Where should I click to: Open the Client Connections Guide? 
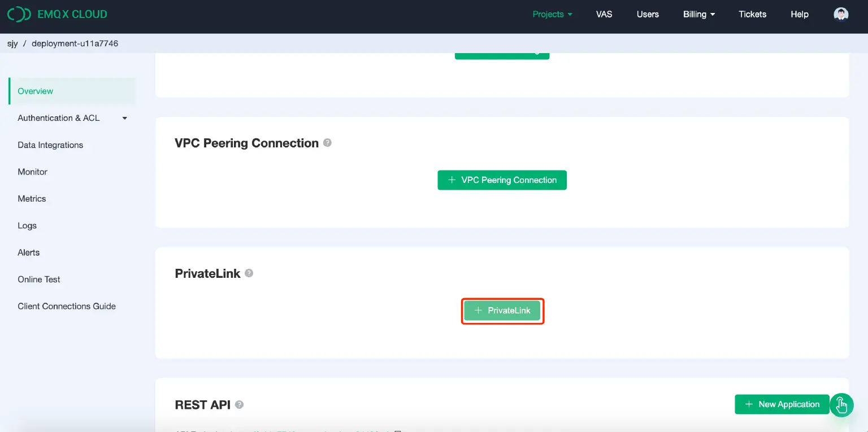click(x=66, y=306)
